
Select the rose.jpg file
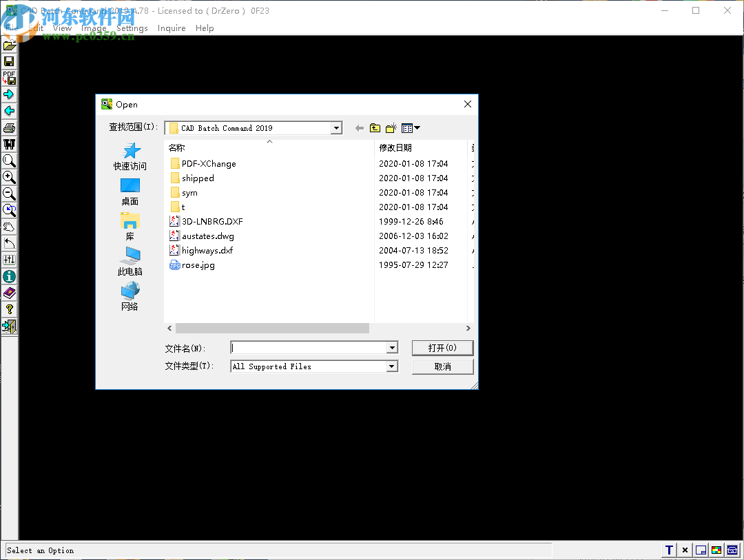coord(198,265)
